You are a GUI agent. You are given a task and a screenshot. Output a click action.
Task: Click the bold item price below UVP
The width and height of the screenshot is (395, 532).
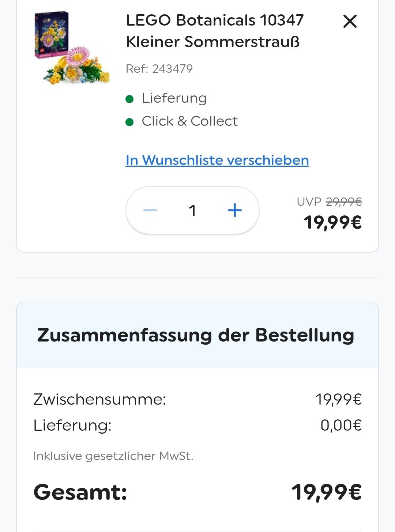click(333, 222)
